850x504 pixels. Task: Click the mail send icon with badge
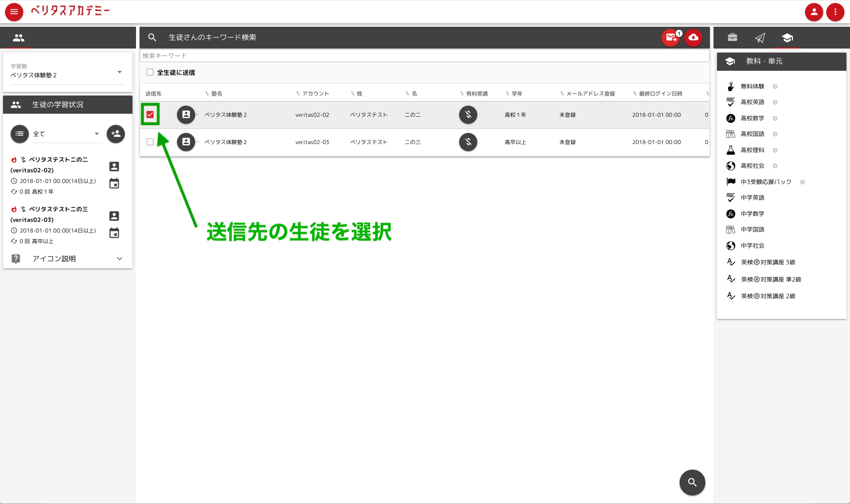point(670,37)
